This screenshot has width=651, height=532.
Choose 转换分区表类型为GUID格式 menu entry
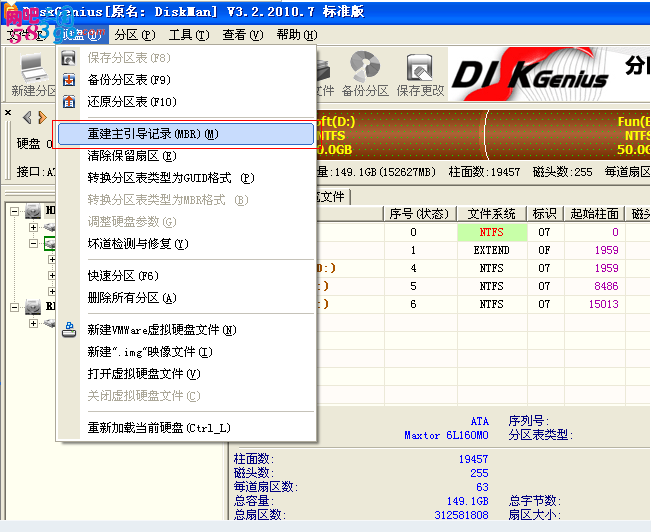coord(186,178)
